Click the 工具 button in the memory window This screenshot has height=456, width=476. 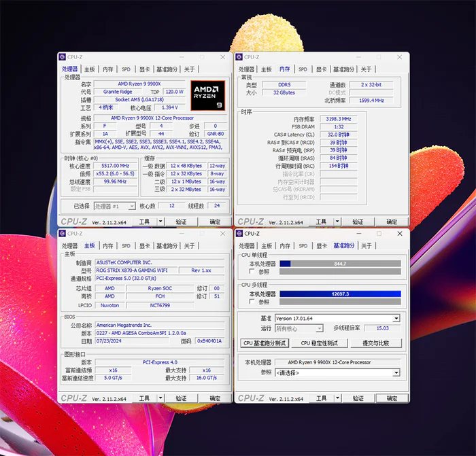pos(321,222)
